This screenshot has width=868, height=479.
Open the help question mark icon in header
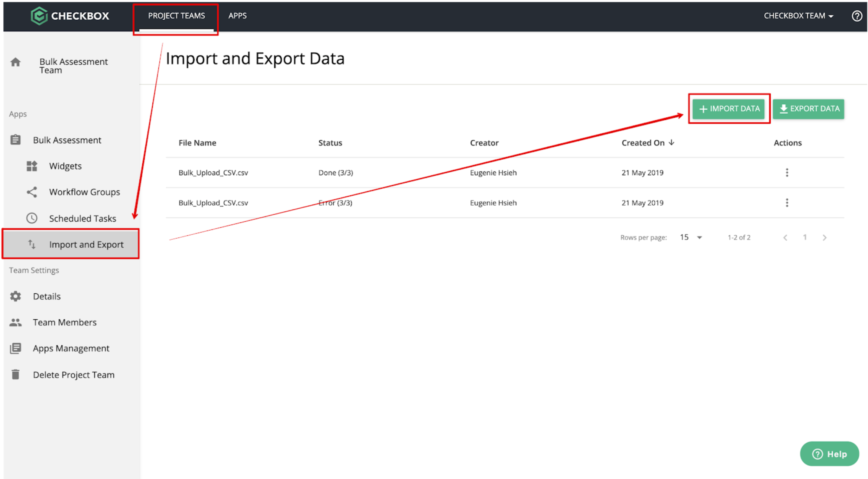click(x=856, y=16)
